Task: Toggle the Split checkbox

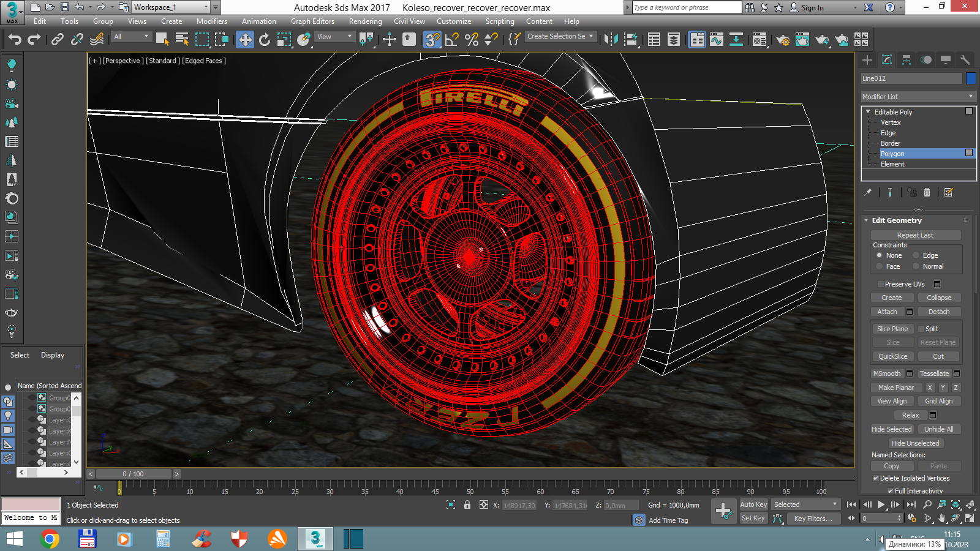Action: click(921, 329)
